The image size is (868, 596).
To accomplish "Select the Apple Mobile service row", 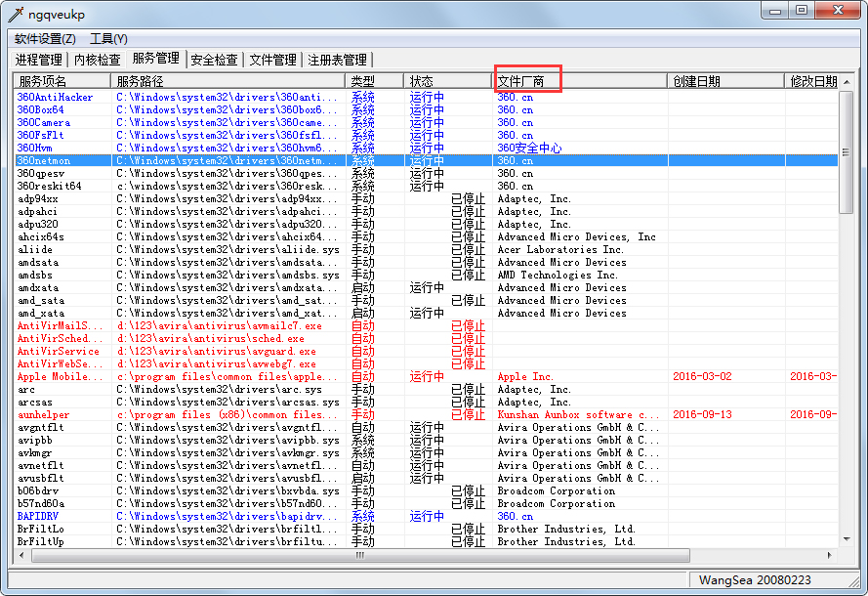I will tap(59, 377).
